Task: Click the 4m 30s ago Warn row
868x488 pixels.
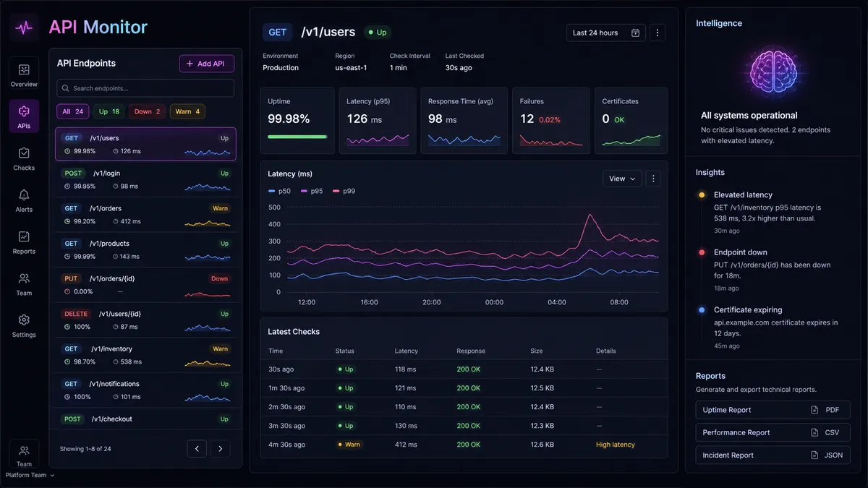Action: coord(464,445)
